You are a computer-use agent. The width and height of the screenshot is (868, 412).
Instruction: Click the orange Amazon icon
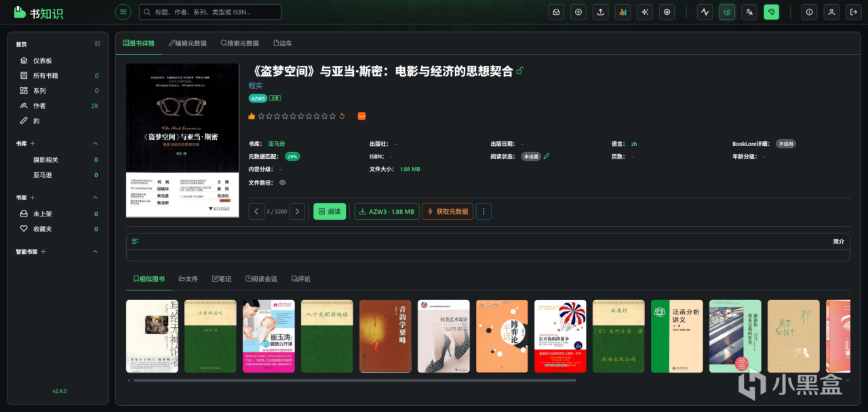(x=361, y=116)
